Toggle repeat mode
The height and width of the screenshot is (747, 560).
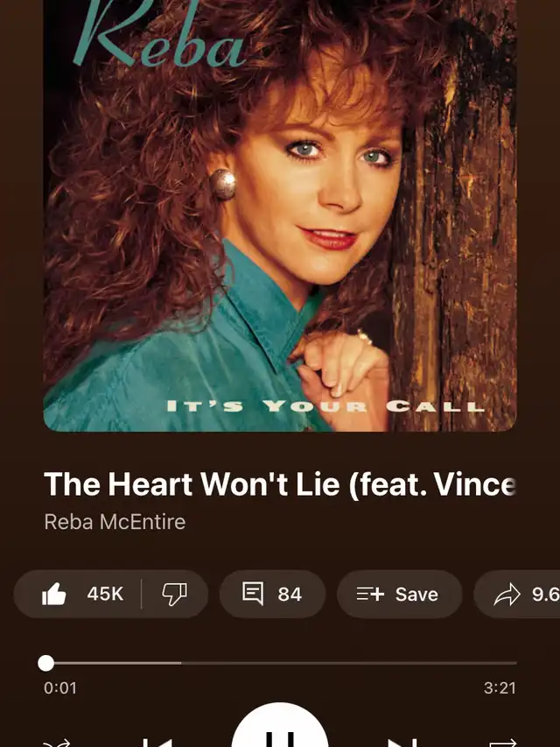(x=503, y=743)
